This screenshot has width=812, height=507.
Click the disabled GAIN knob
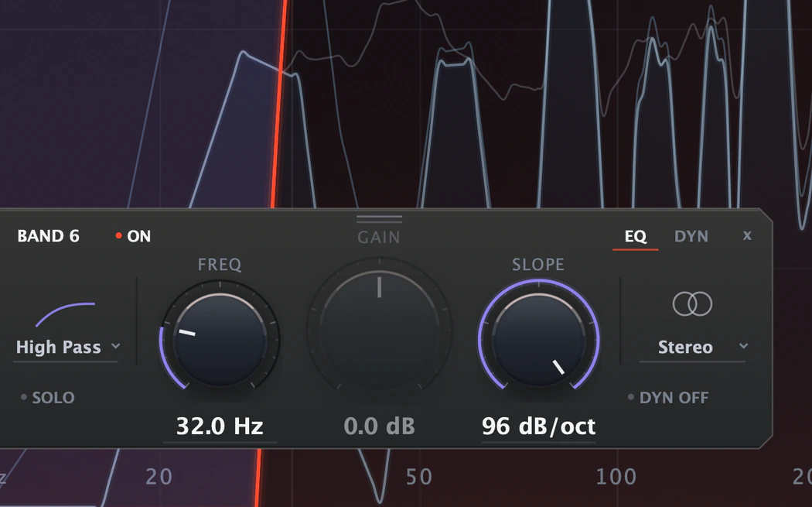pos(379,331)
